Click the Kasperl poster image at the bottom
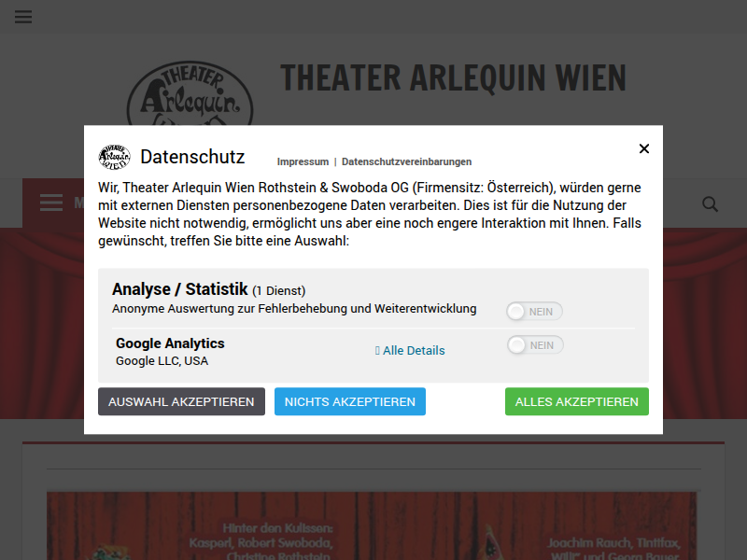747x560 pixels. pos(372,525)
